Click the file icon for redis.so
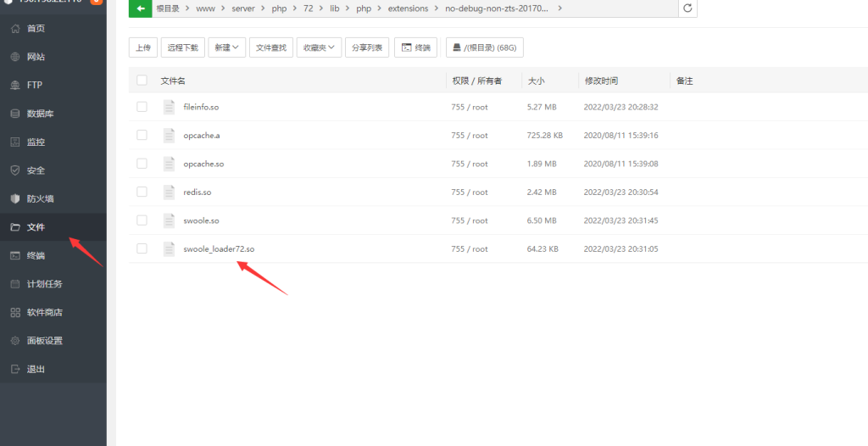 click(169, 192)
